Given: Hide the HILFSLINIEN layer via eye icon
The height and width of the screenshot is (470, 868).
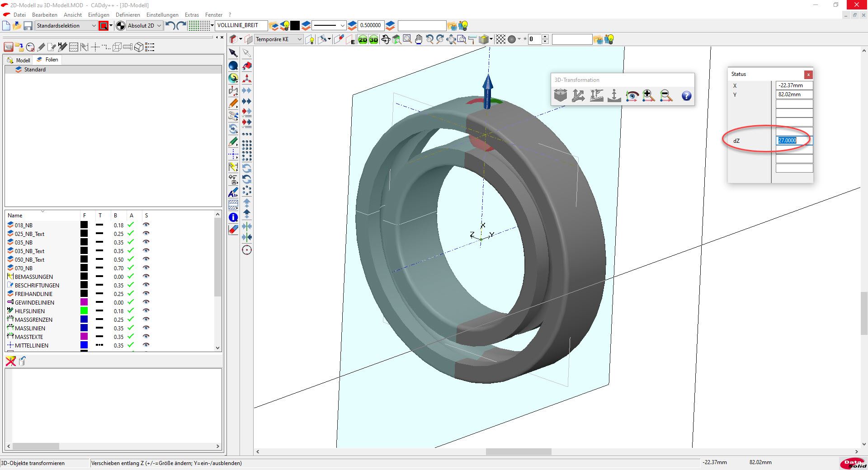Looking at the screenshot, I should (x=146, y=311).
